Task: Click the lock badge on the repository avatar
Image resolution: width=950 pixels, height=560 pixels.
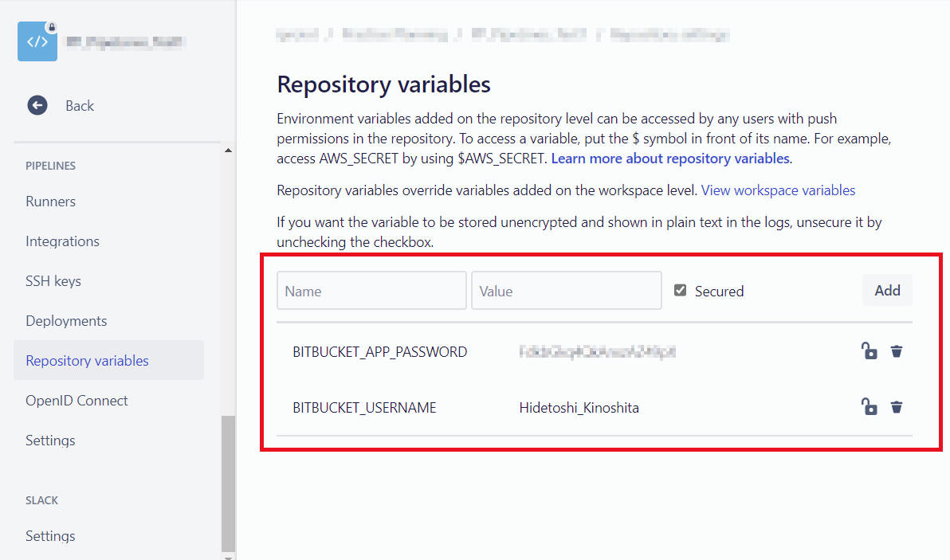Action: [x=51, y=26]
